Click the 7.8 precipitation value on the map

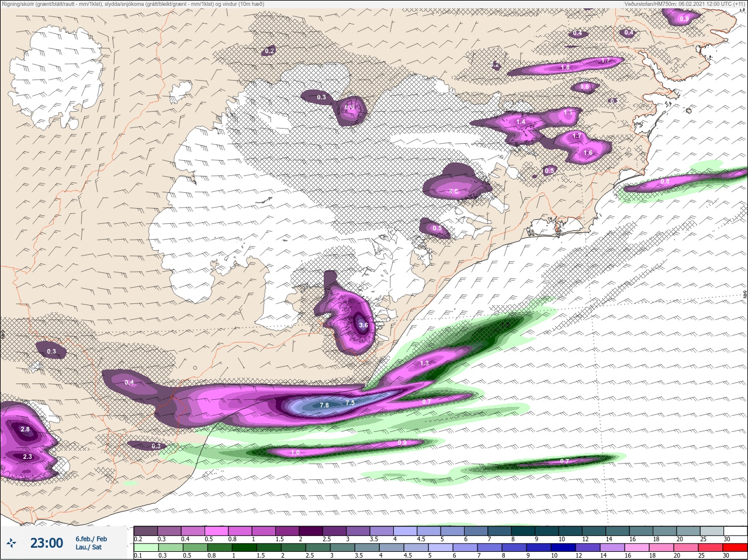[324, 405]
